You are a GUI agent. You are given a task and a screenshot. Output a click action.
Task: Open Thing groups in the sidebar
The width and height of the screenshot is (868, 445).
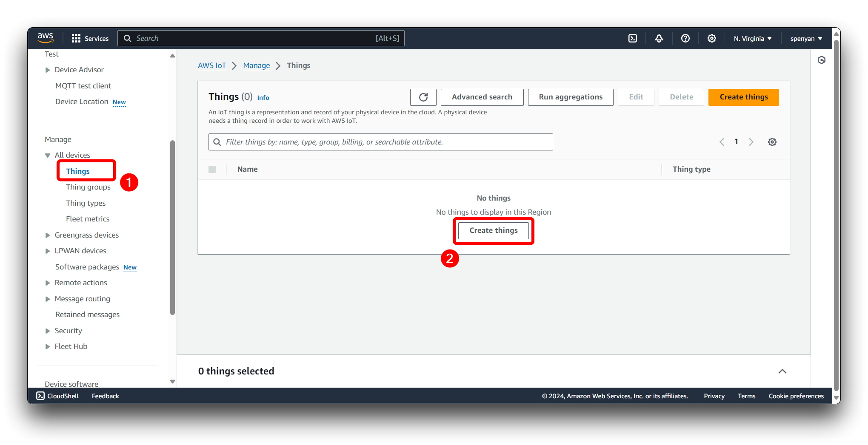[x=88, y=187]
